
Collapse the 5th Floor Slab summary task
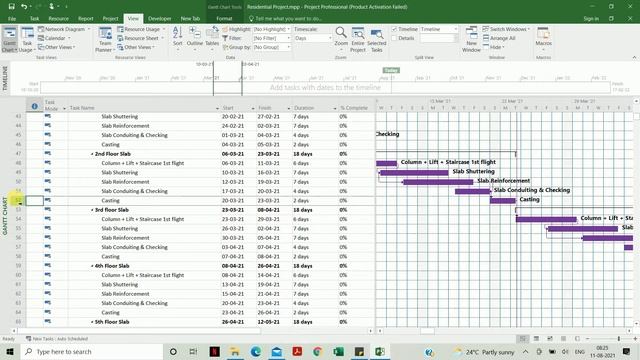point(92,322)
